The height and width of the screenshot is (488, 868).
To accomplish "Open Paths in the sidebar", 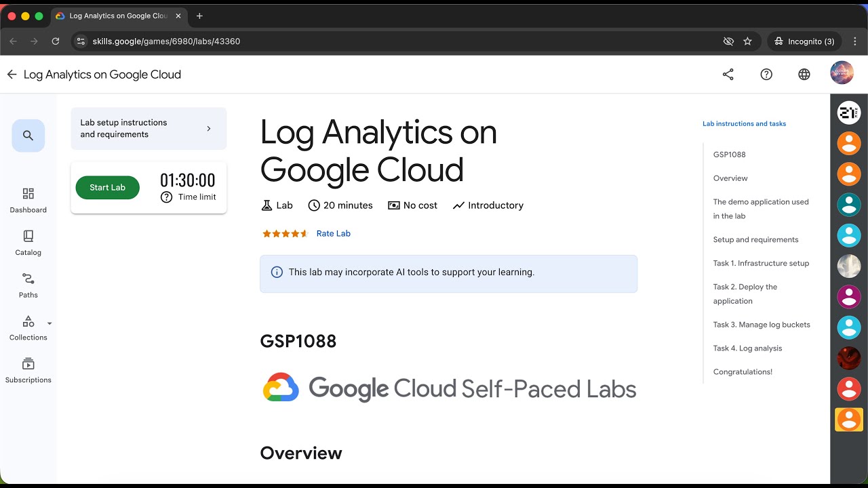I will click(x=28, y=285).
